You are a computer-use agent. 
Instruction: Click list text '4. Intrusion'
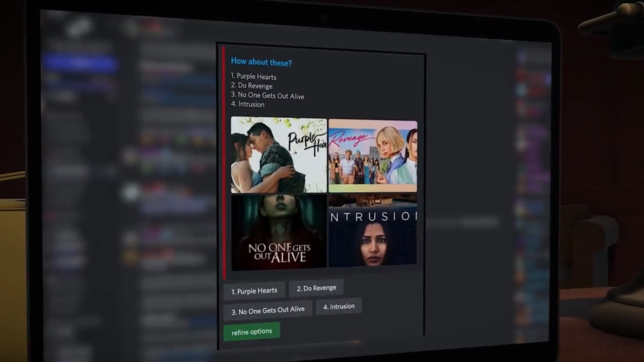pyautogui.click(x=248, y=104)
